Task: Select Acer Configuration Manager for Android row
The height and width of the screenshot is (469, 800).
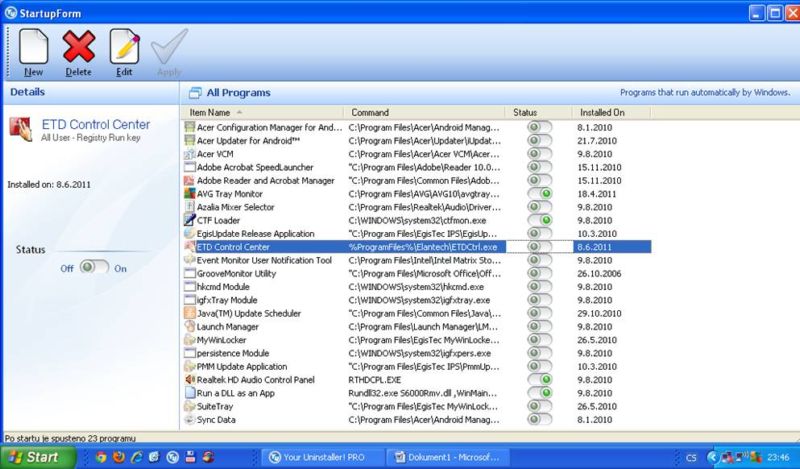Action: 416,128
